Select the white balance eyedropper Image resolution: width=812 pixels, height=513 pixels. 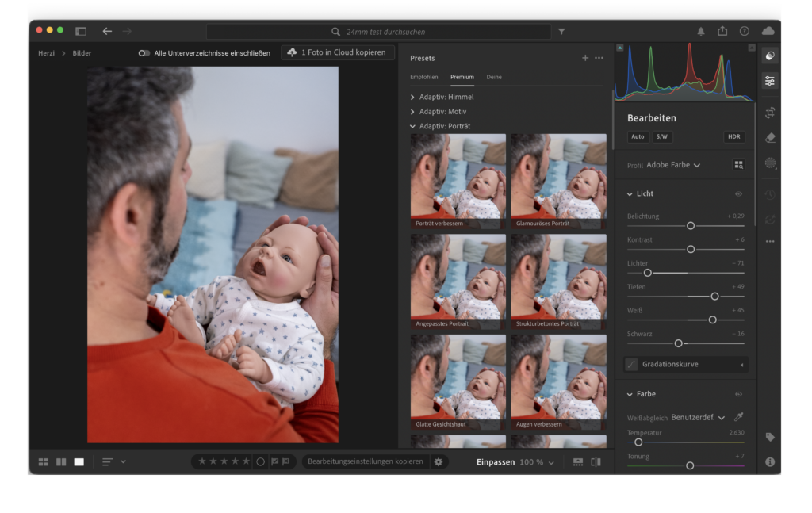(740, 416)
